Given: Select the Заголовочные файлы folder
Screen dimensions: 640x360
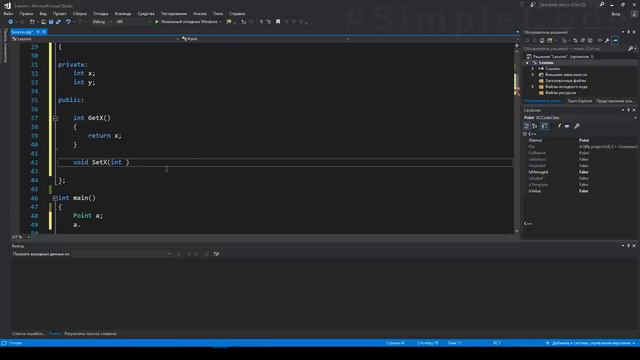Looking at the screenshot, I should pyautogui.click(x=565, y=81).
